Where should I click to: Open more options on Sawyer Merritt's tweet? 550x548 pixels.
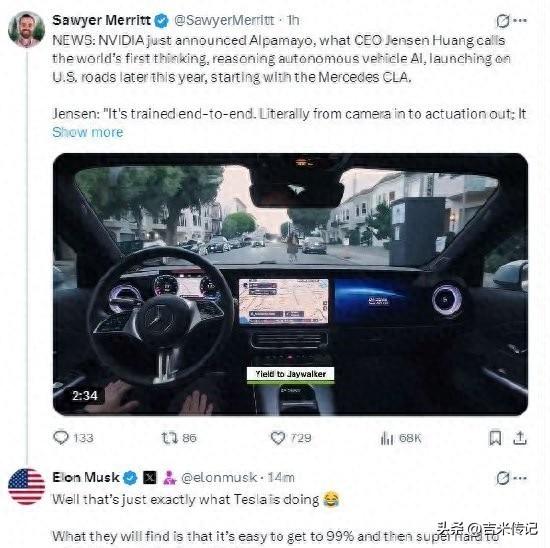click(x=520, y=20)
